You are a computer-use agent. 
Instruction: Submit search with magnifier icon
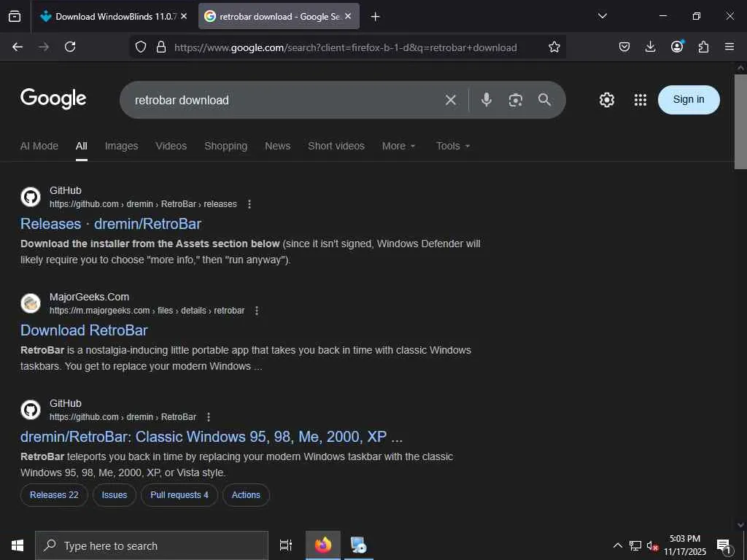click(x=544, y=99)
